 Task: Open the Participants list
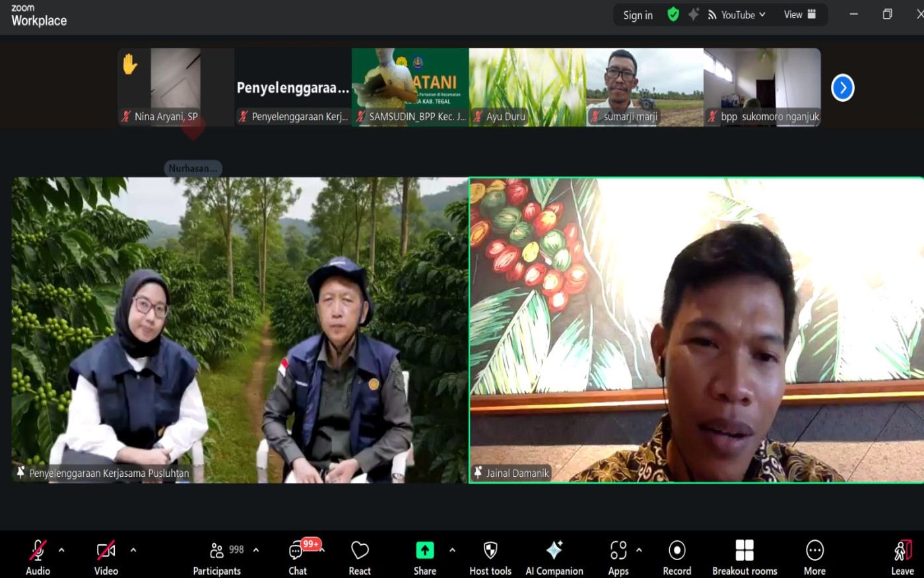(x=217, y=558)
